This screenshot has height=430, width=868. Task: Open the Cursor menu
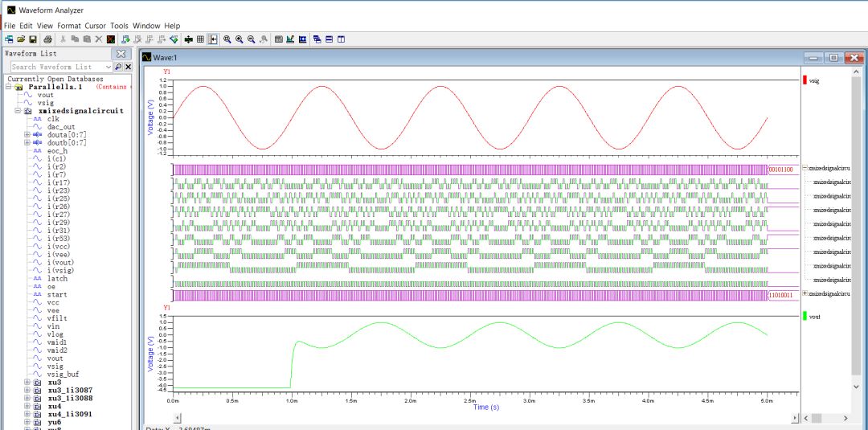pos(95,26)
